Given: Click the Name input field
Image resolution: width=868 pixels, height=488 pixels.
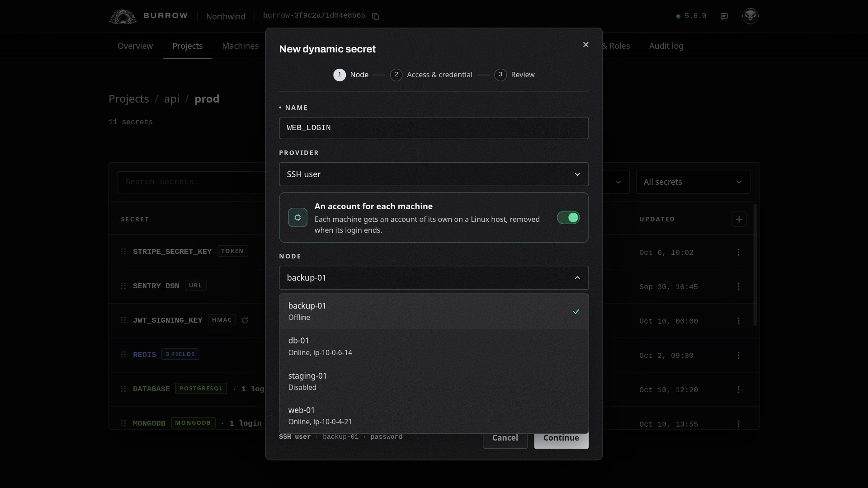Looking at the screenshot, I should 434,128.
